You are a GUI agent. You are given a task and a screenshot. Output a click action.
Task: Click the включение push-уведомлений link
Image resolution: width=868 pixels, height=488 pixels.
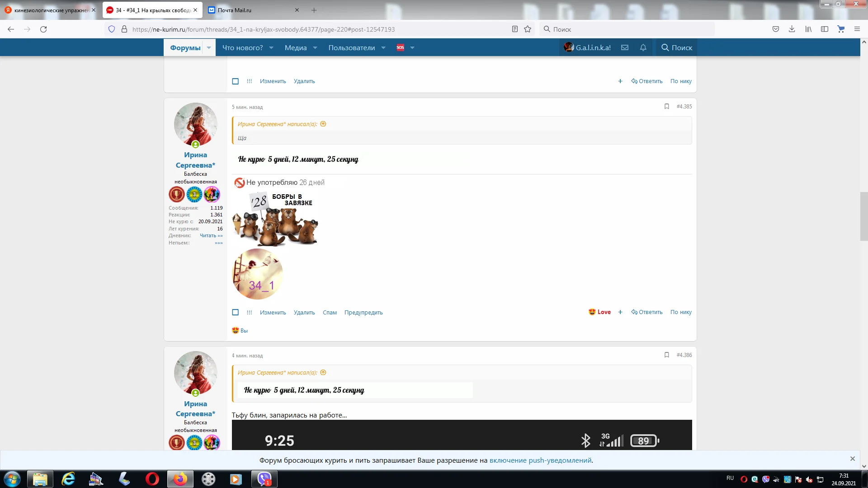[x=540, y=460]
